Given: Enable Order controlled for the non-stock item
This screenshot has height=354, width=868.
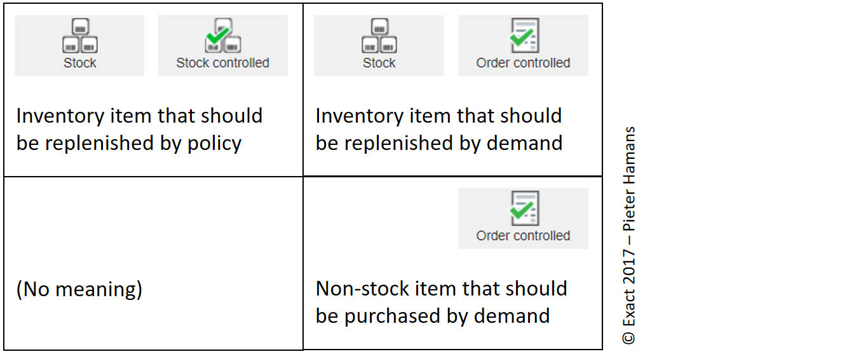Looking at the screenshot, I should [x=523, y=218].
